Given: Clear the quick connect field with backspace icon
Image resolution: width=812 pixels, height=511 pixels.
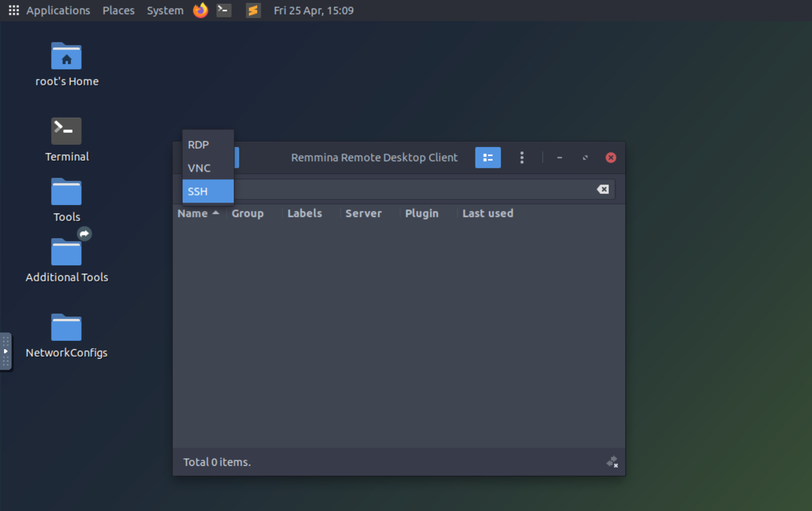Looking at the screenshot, I should coord(603,189).
